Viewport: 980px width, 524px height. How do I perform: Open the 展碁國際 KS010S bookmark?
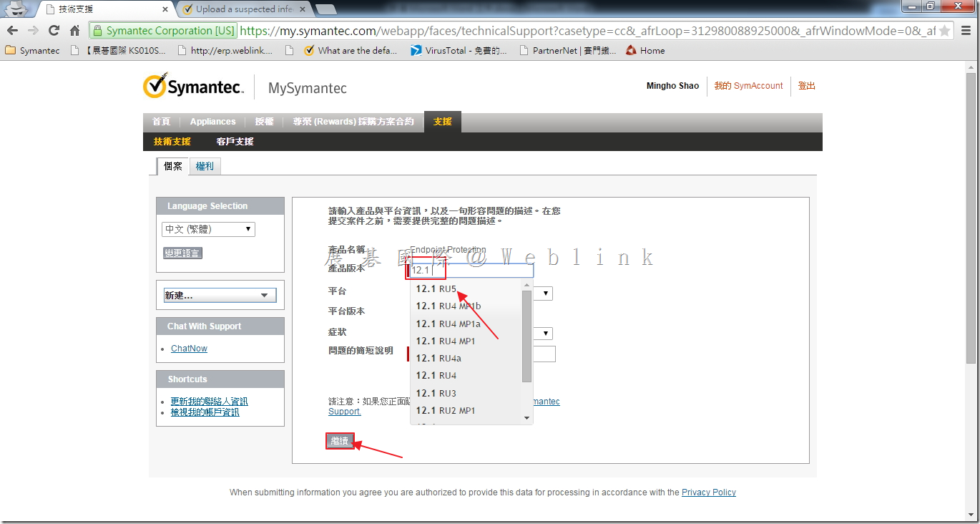[118, 51]
